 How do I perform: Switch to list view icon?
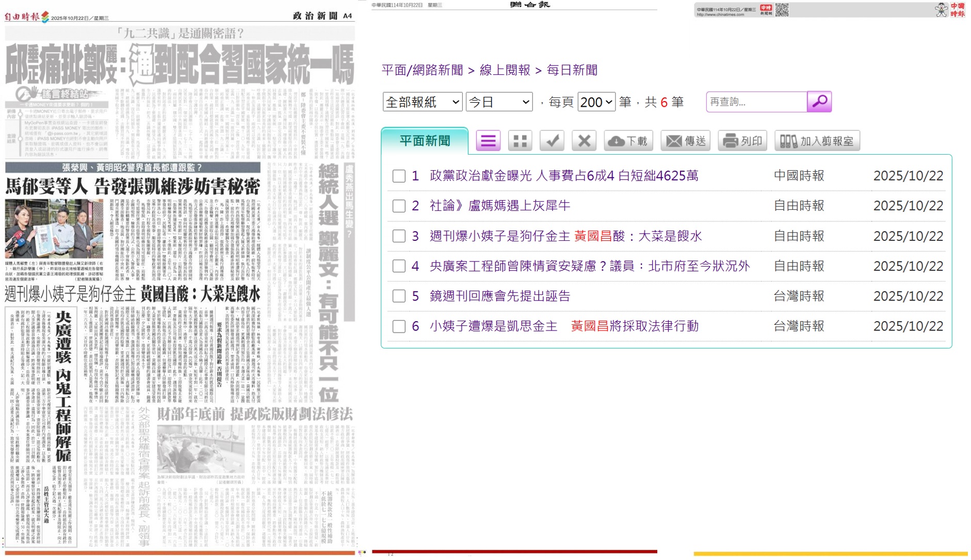click(x=488, y=141)
